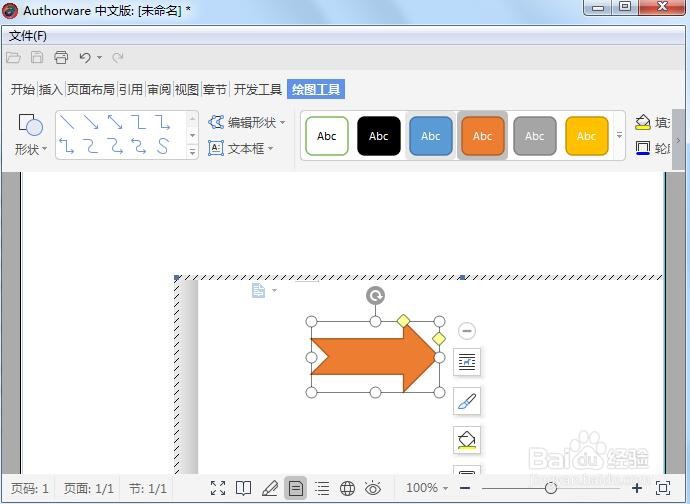Switch to outline view in the status bar
The width and height of the screenshot is (690, 504).
pos(322,488)
